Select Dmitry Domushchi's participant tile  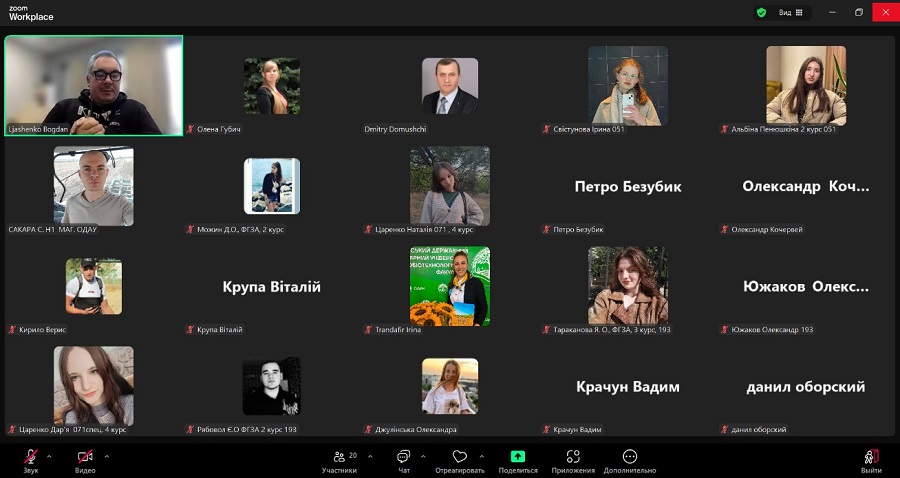click(450, 86)
